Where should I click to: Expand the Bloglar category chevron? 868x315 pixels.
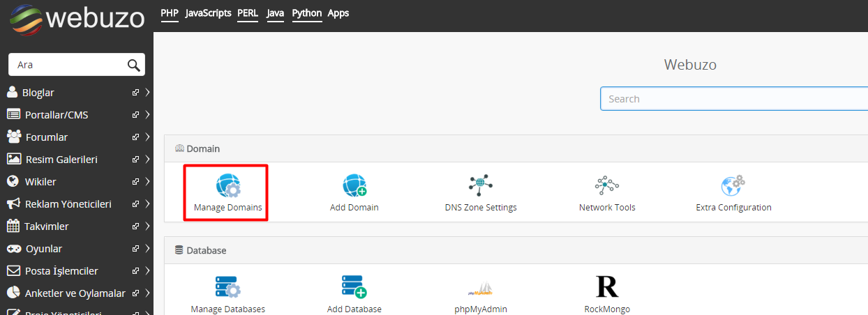148,93
